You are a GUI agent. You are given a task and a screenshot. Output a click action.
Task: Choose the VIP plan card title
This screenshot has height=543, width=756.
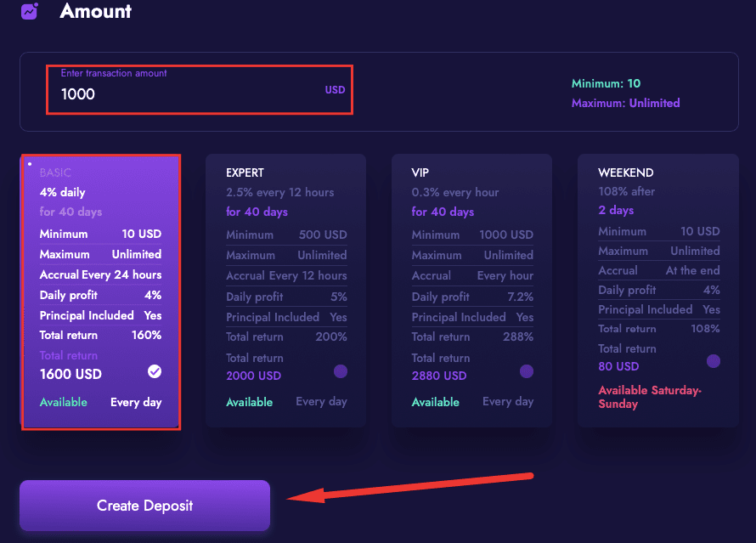pyautogui.click(x=422, y=173)
